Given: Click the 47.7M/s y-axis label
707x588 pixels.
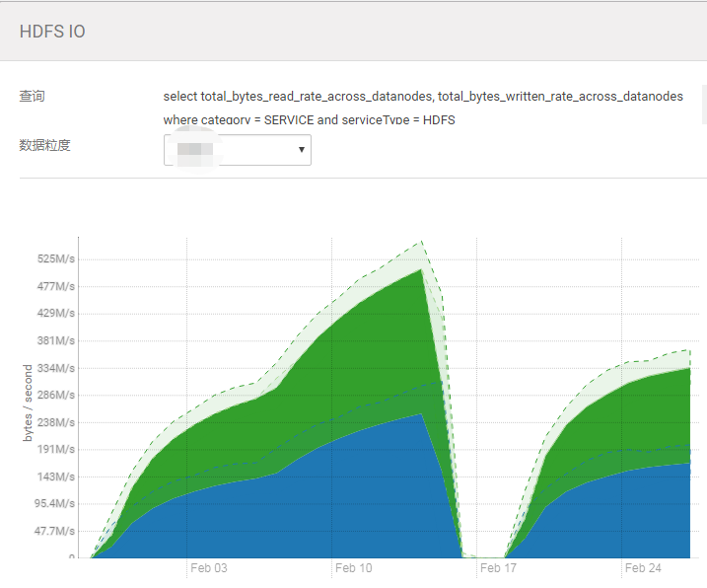Looking at the screenshot, I should tap(54, 531).
